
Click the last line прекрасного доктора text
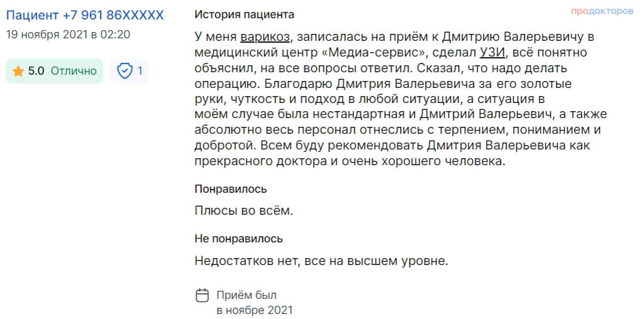click(x=350, y=161)
